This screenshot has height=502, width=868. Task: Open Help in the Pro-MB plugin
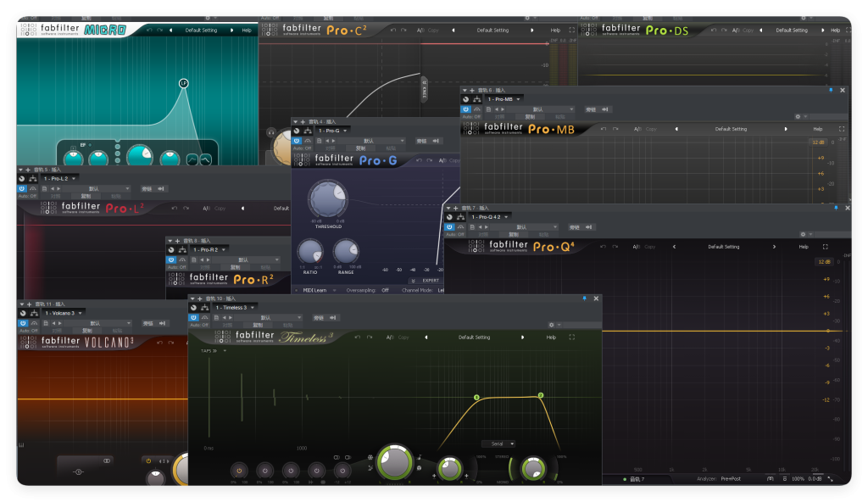pyautogui.click(x=818, y=129)
